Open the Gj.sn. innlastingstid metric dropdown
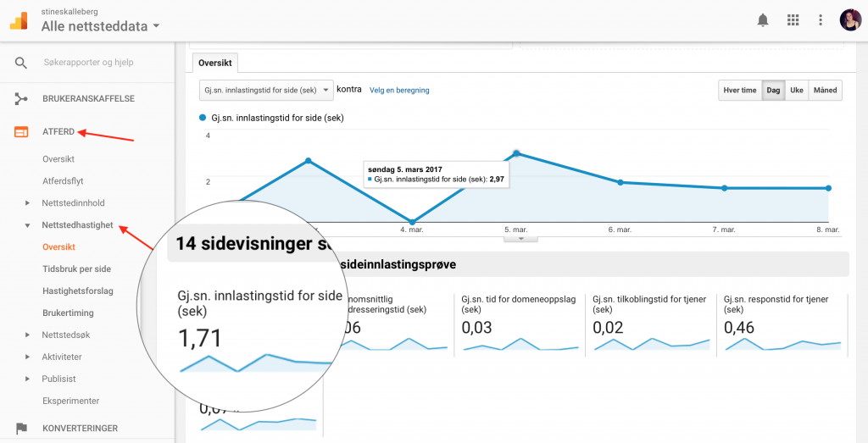 [266, 90]
